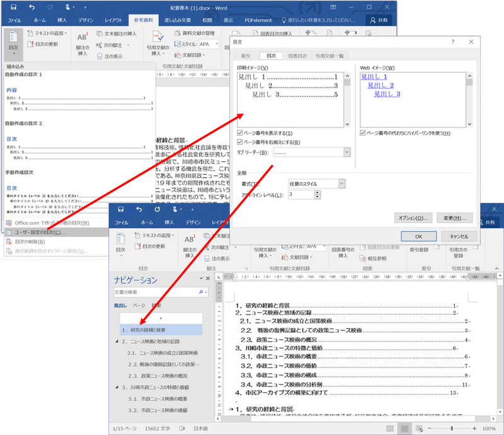Close the ナビゲーション pane with its X

(x=208, y=279)
